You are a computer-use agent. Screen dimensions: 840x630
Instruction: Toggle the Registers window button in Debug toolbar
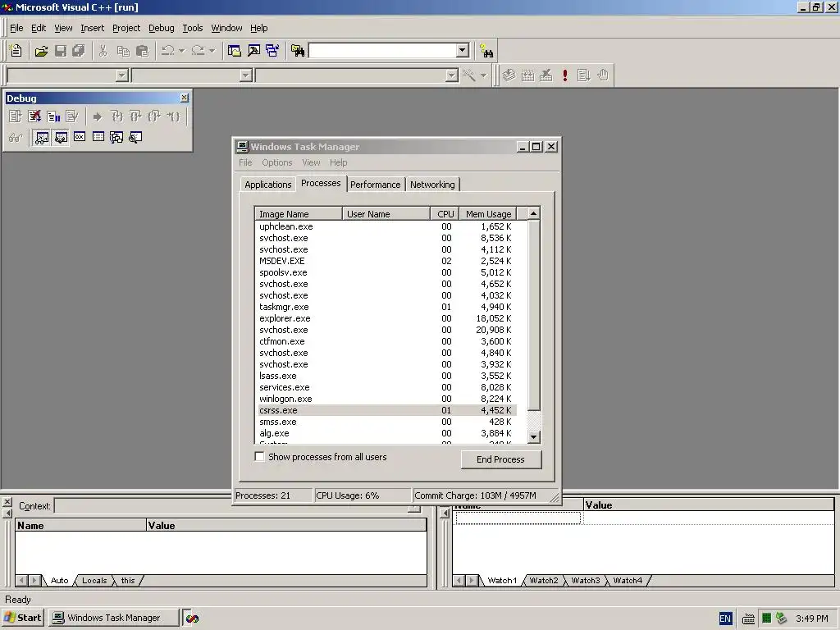80,138
